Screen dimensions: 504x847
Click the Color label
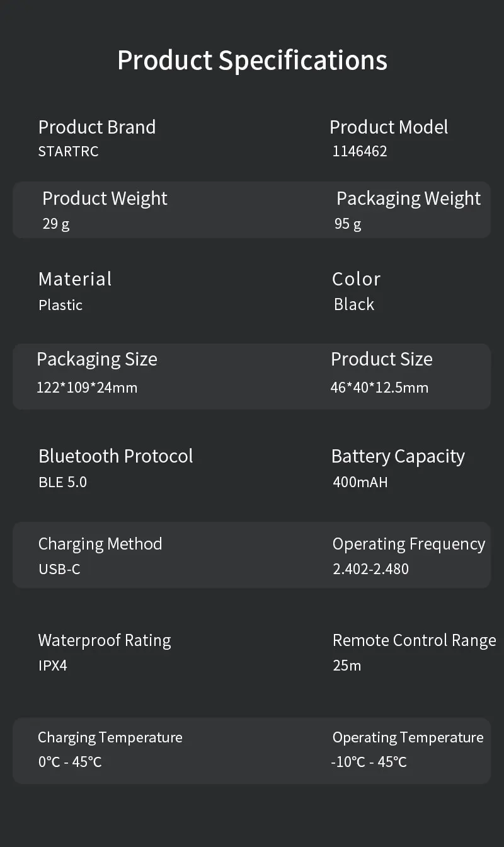357,279
